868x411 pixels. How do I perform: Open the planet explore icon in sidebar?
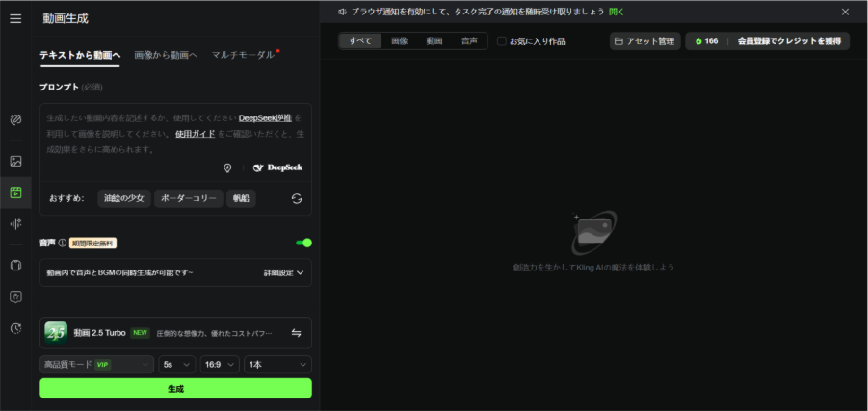coord(15,119)
